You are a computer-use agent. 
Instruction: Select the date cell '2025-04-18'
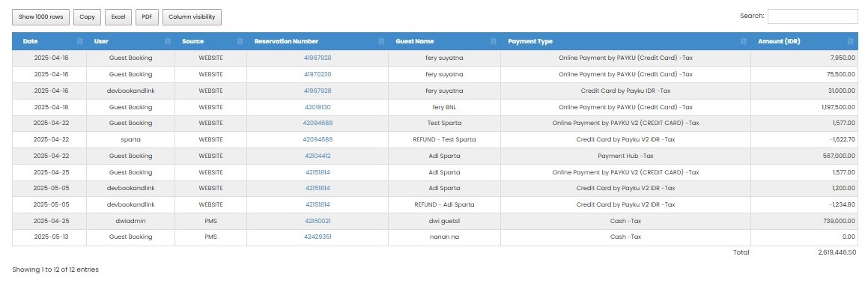[x=49, y=107]
